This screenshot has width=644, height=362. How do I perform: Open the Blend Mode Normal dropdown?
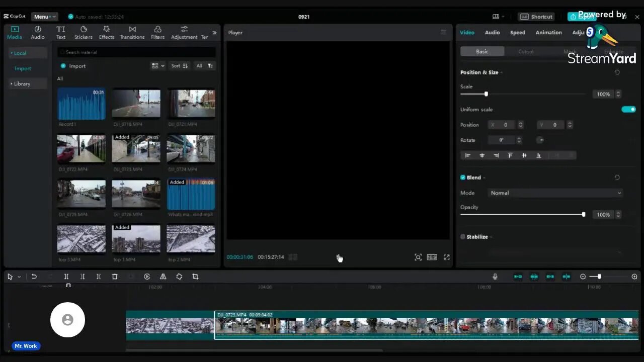point(555,193)
